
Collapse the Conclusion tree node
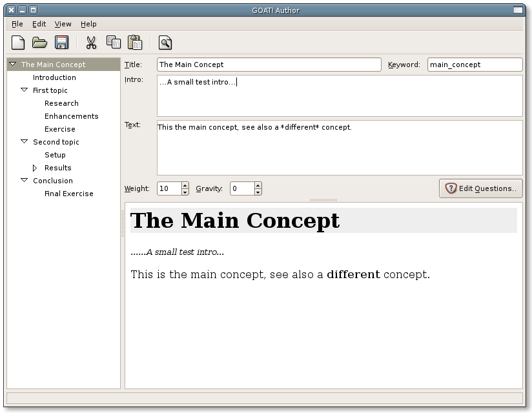(25, 181)
